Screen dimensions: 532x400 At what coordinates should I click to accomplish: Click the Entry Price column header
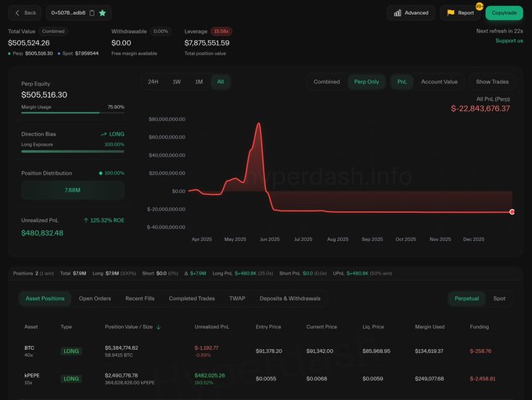tap(268, 326)
